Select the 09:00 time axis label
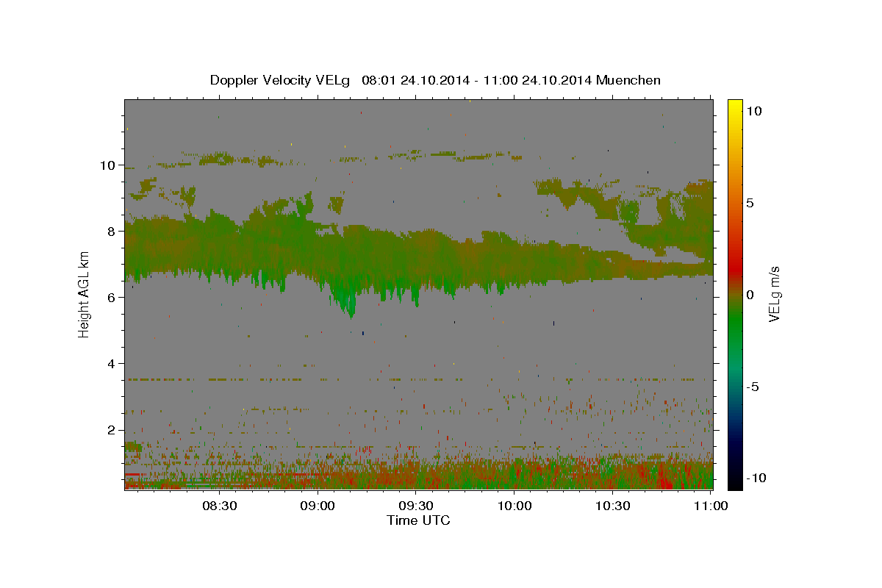The height and width of the screenshot is (588, 882). coord(318,506)
